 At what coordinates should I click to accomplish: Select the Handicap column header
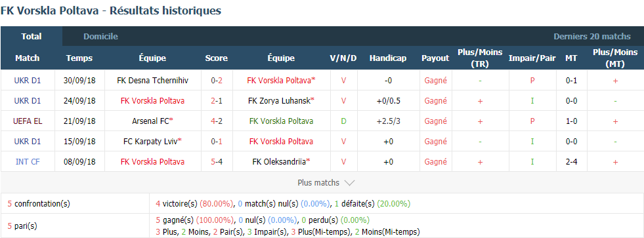coord(388,58)
